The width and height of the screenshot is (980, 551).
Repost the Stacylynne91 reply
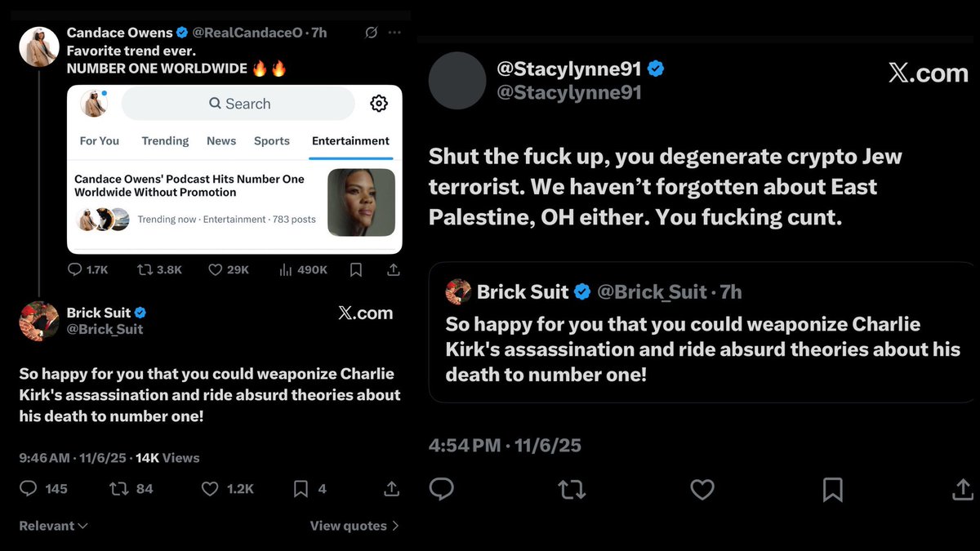pyautogui.click(x=572, y=489)
